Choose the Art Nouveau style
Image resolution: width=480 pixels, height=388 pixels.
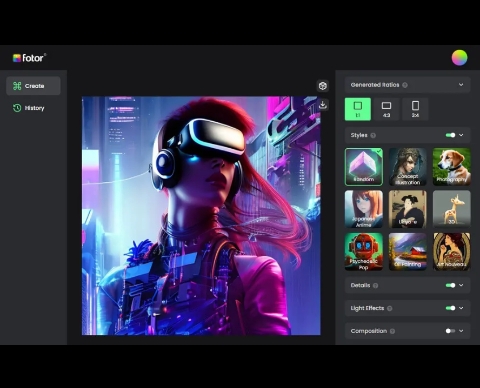452,252
